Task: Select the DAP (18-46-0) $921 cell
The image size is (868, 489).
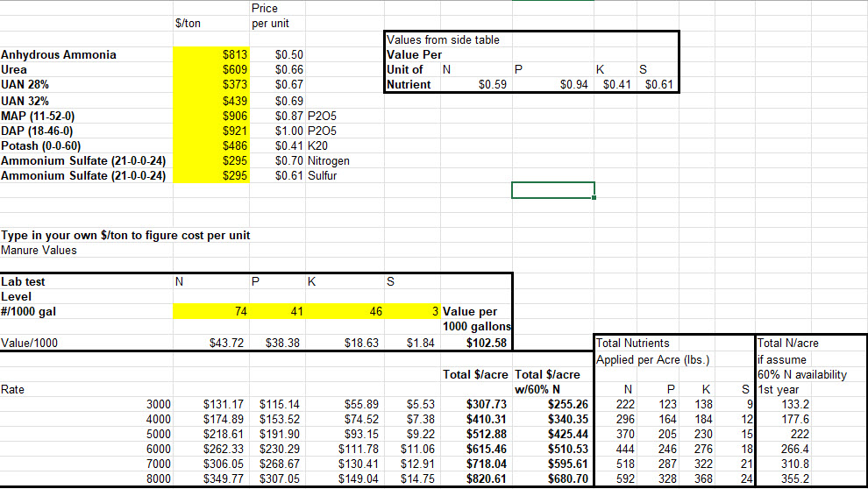Action: (x=211, y=131)
